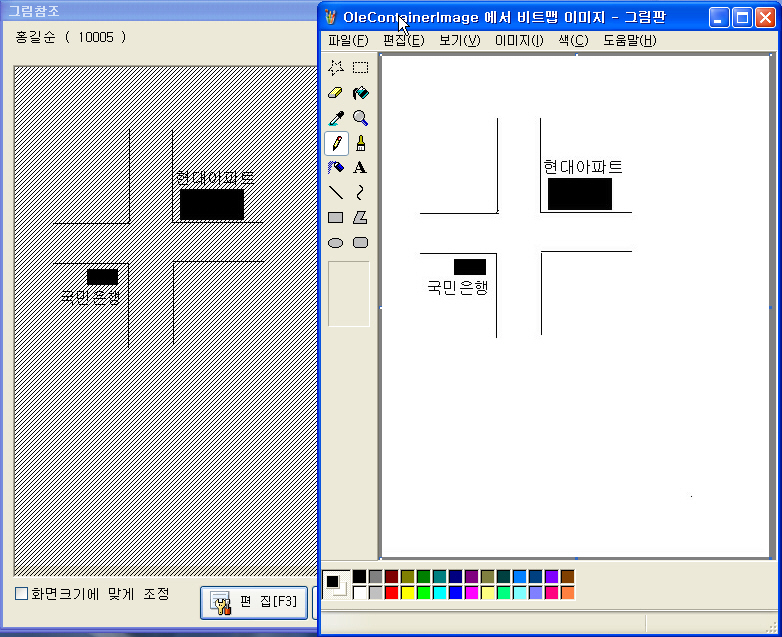782x637 pixels.
Task: Select the bright yellow palette swatch
Action: point(407,593)
